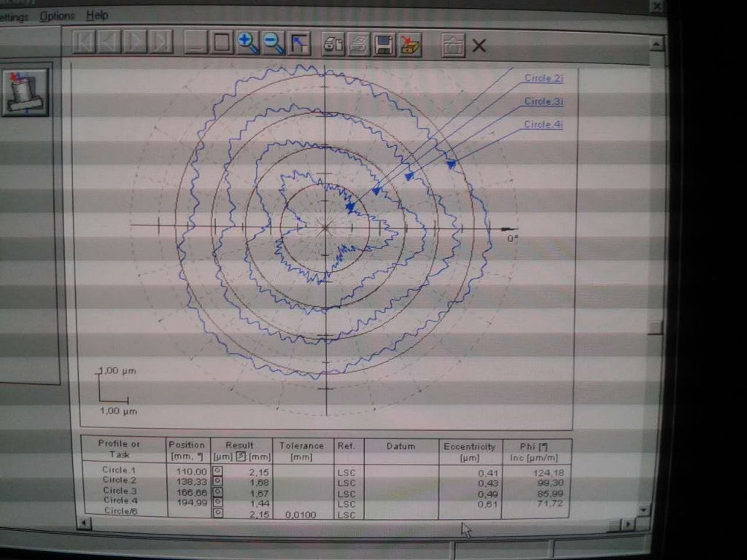747x560 pixels.
Task: Click the vertical scrollbar thumb on right
Action: coord(655,327)
